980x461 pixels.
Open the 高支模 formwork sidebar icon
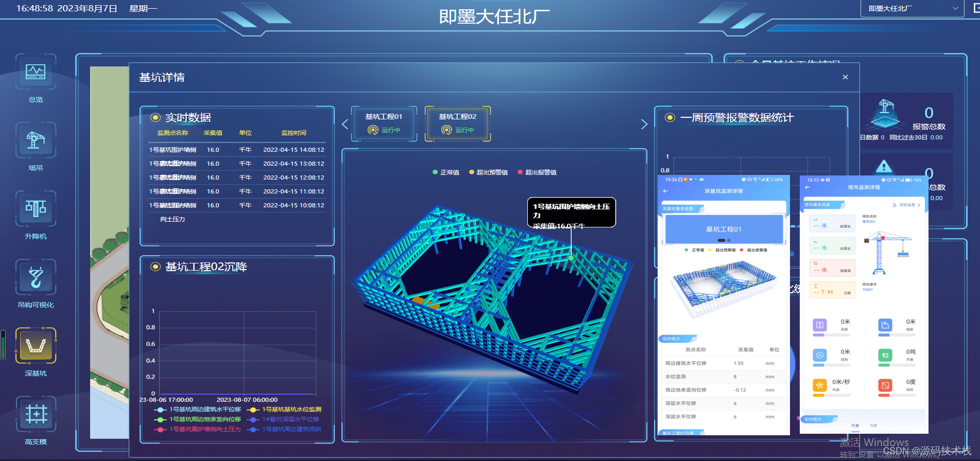pyautogui.click(x=36, y=414)
